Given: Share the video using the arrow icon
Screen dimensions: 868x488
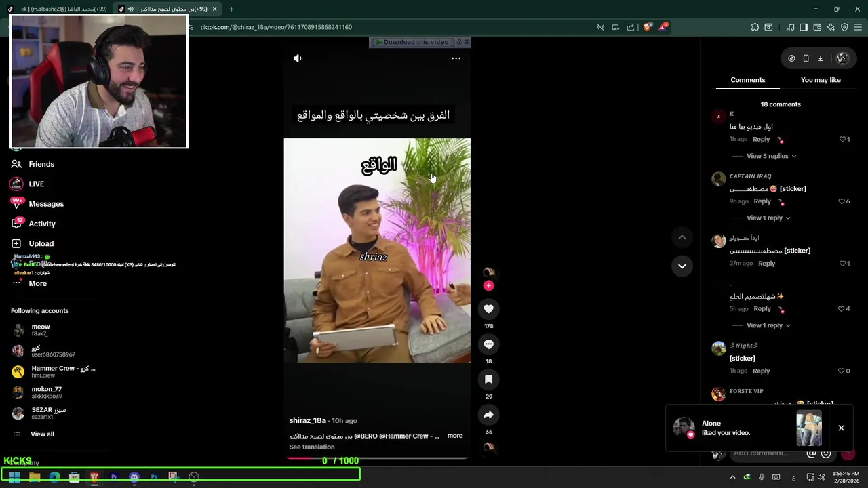Looking at the screenshot, I should click(x=488, y=415).
